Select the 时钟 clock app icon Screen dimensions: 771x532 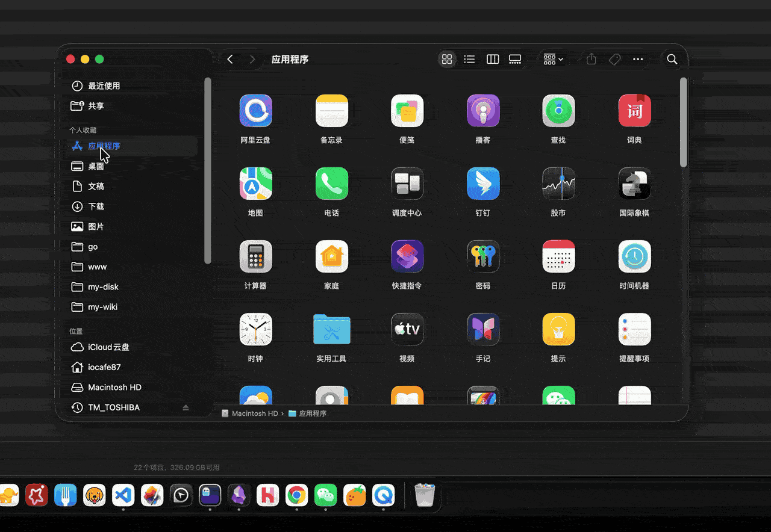(255, 329)
